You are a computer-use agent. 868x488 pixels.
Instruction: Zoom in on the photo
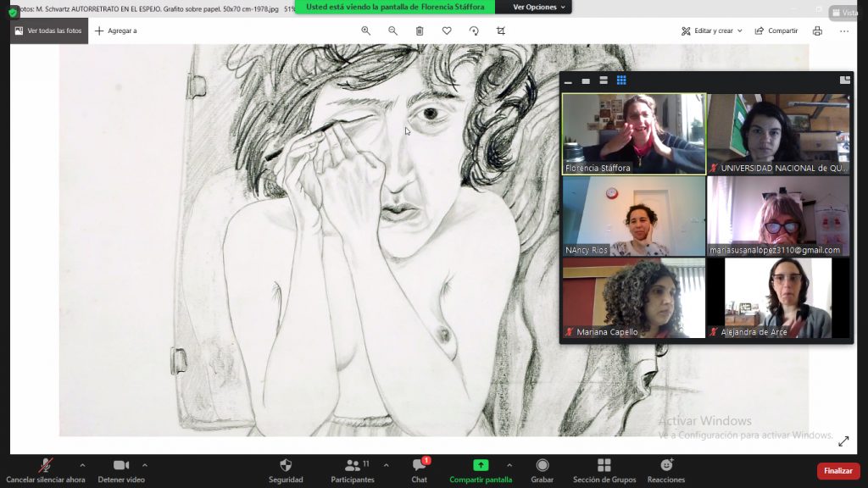click(x=366, y=30)
